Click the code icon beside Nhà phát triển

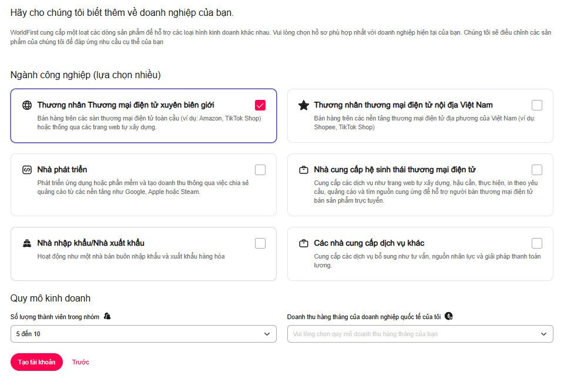pyautogui.click(x=26, y=170)
